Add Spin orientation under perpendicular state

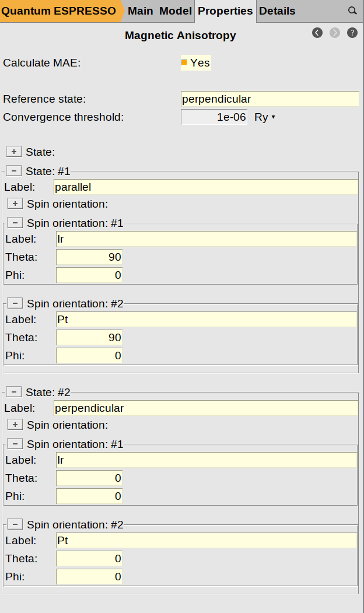point(15,425)
